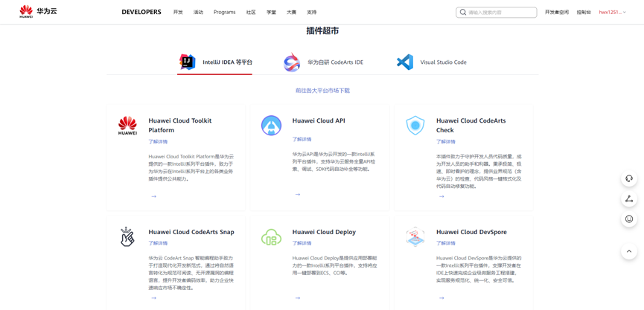Click the Huawei Cloud DevSpore icon
This screenshot has height=310, width=644.
click(415, 236)
